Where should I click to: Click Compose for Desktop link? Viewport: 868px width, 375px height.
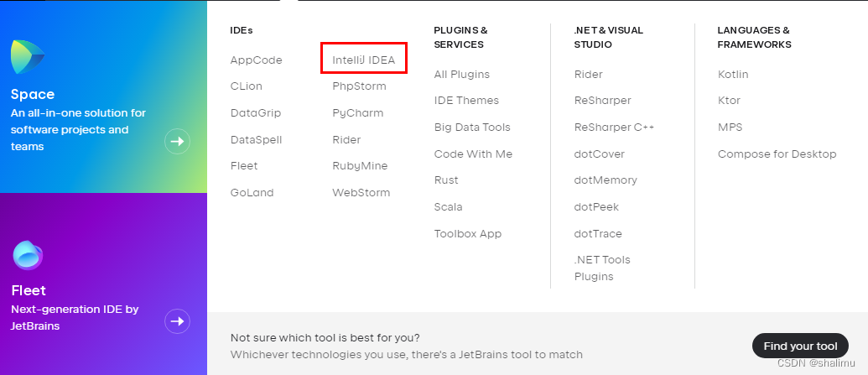click(777, 154)
